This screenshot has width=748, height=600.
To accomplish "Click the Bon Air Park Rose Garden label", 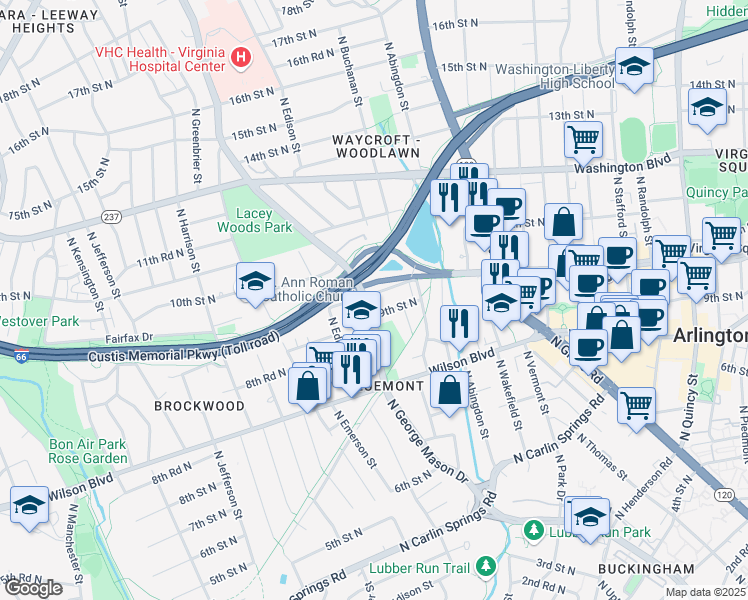I will point(88,451).
